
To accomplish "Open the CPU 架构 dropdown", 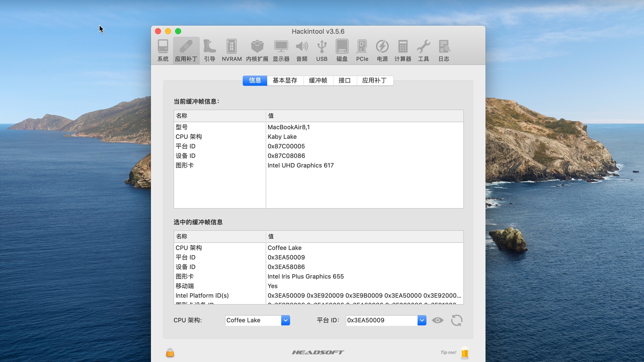I will pyautogui.click(x=285, y=320).
